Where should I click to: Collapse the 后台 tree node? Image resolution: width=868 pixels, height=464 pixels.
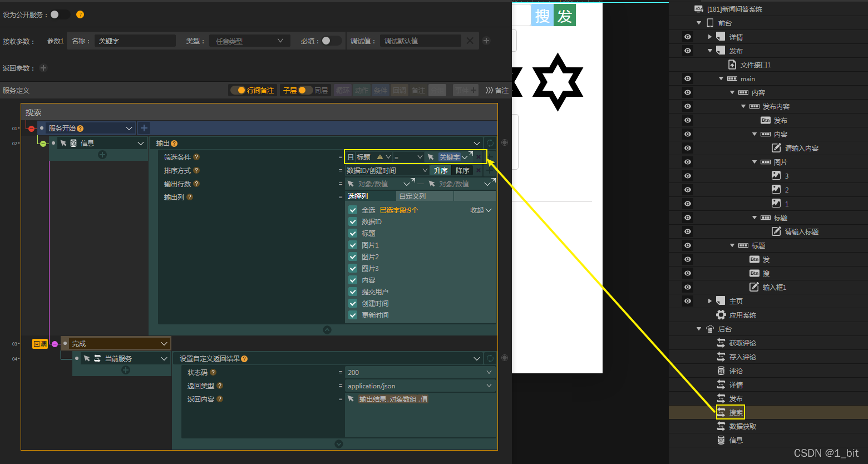[x=699, y=329]
